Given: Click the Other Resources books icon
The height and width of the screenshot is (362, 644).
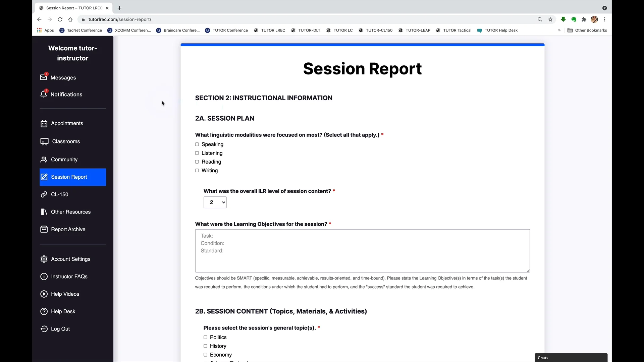Looking at the screenshot, I should [x=44, y=212].
